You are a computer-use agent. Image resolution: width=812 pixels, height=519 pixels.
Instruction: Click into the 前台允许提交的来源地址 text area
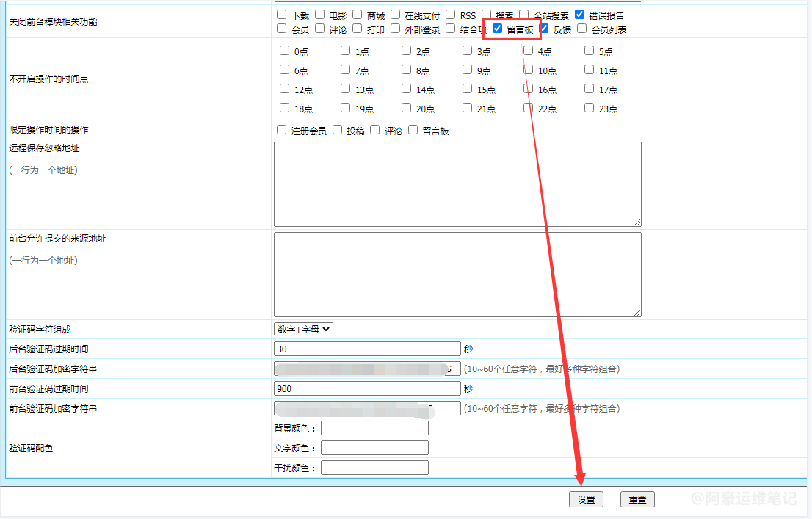tap(458, 275)
